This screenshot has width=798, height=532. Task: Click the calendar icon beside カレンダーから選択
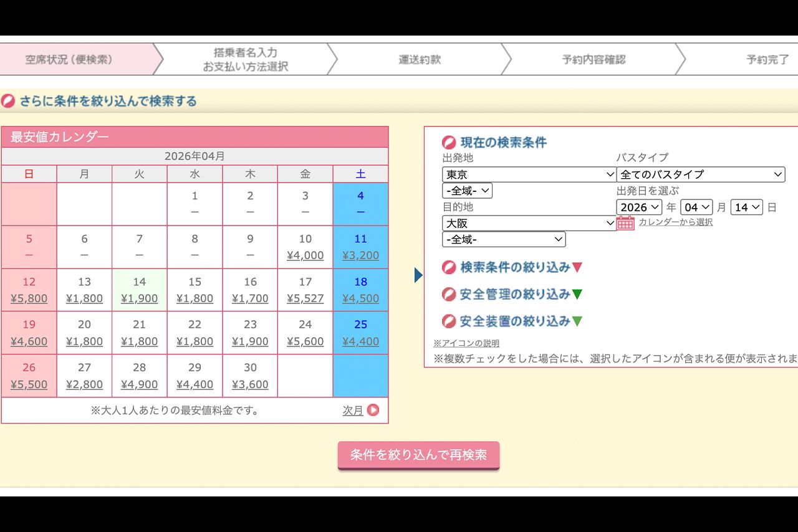click(625, 222)
